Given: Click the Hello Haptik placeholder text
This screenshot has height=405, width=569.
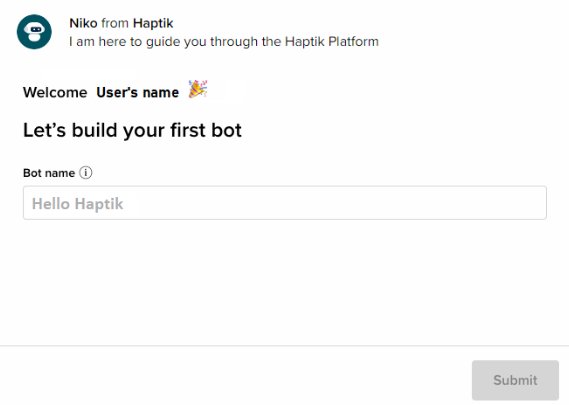Looking at the screenshot, I should (78, 204).
